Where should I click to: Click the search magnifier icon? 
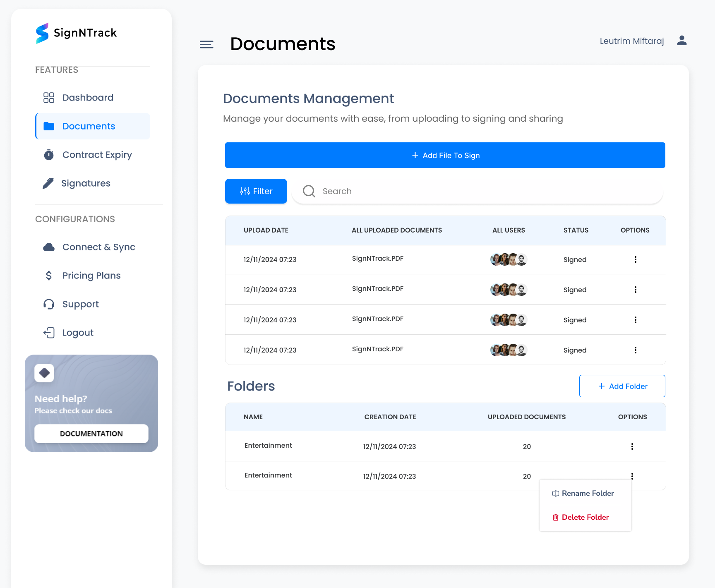coord(309,191)
